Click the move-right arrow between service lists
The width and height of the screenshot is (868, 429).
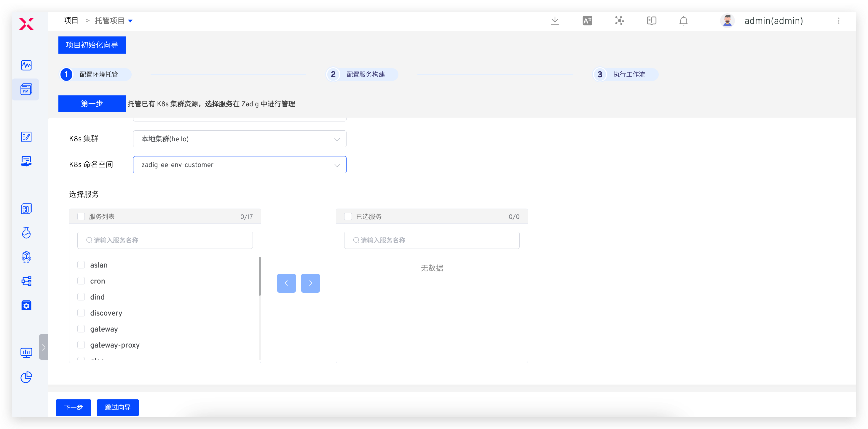[310, 283]
